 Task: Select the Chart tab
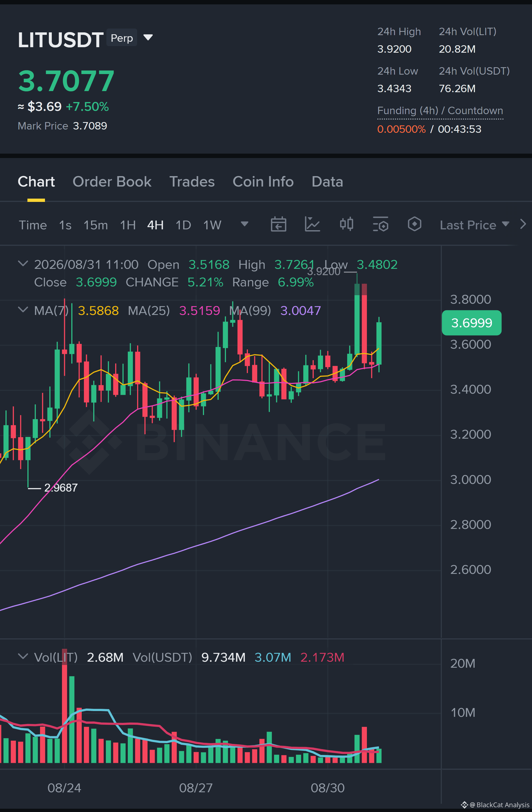36,182
